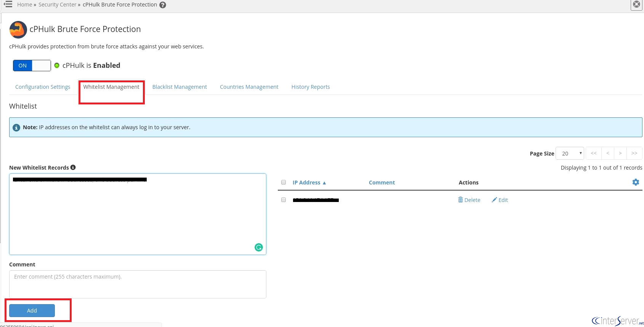The height and width of the screenshot is (327, 644).
Task: Open the left navigation menu icon
Action: [x=8, y=4]
